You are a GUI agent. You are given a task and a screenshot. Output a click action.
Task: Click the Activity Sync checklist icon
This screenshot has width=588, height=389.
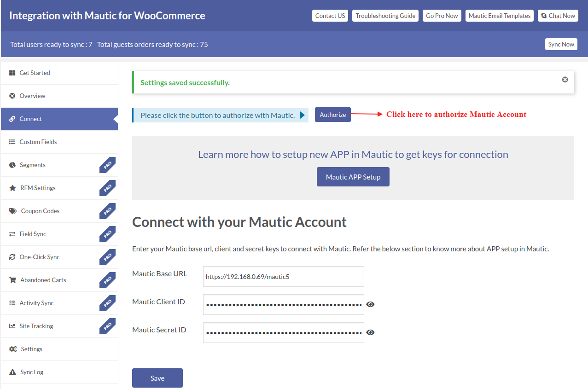(12, 303)
